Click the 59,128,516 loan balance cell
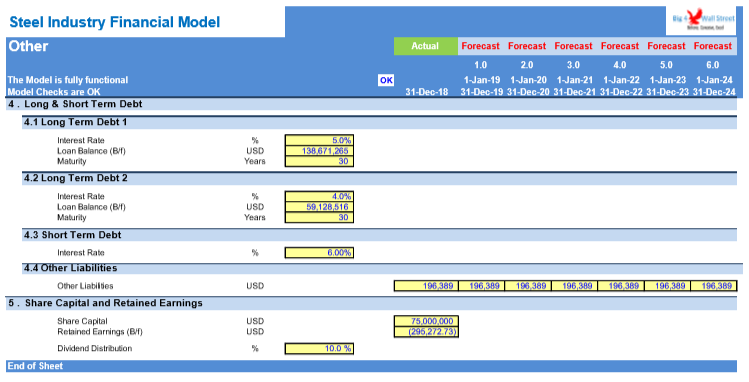 (319, 207)
